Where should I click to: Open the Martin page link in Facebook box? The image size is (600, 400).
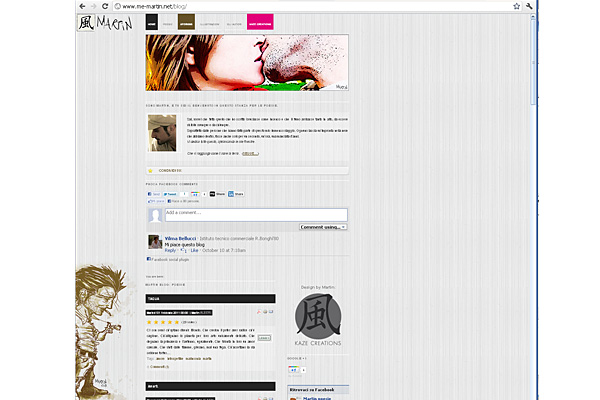point(317,398)
